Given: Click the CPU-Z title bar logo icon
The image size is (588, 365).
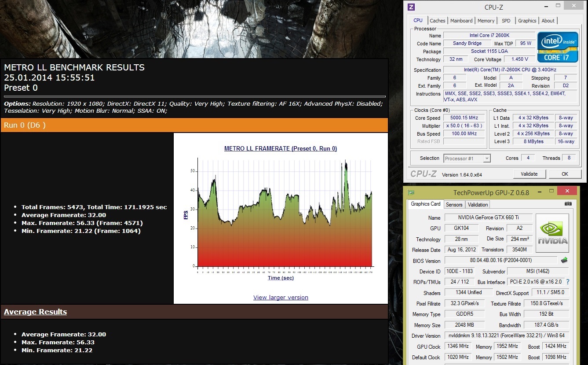Looking at the screenshot, I should pyautogui.click(x=411, y=7).
